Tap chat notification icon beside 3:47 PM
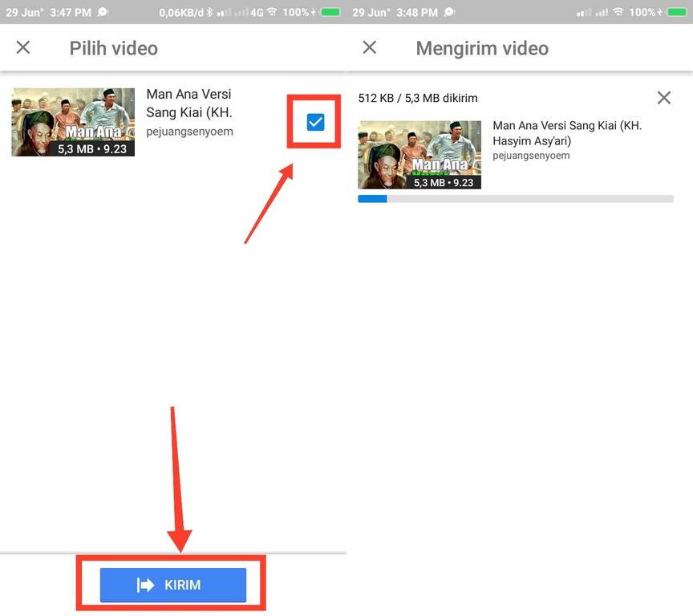The height and width of the screenshot is (616, 693). 103,12
